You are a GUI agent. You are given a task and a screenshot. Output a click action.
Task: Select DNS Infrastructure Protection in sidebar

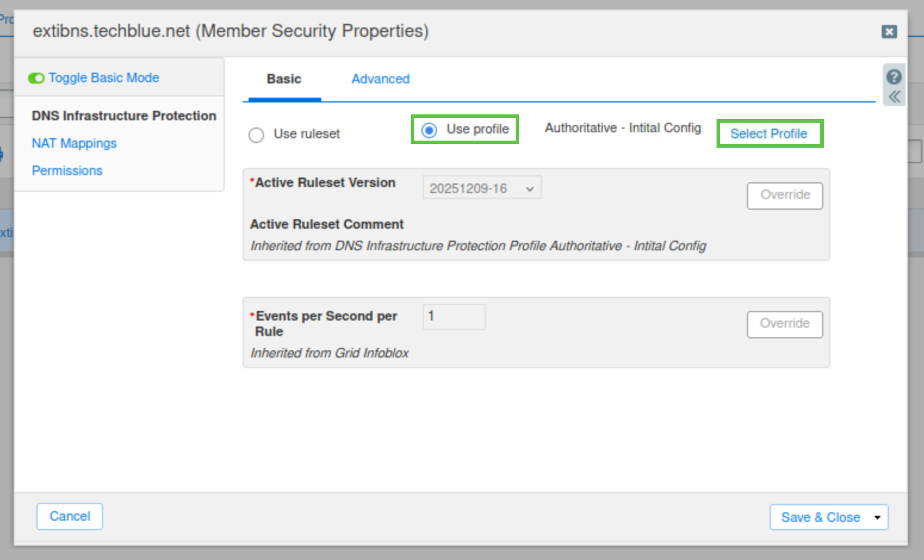pos(123,116)
